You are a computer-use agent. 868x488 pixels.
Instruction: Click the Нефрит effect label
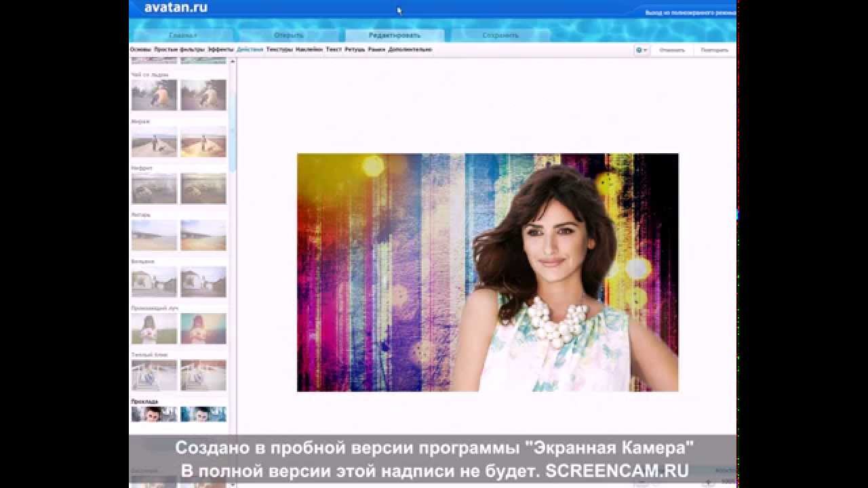(142, 168)
